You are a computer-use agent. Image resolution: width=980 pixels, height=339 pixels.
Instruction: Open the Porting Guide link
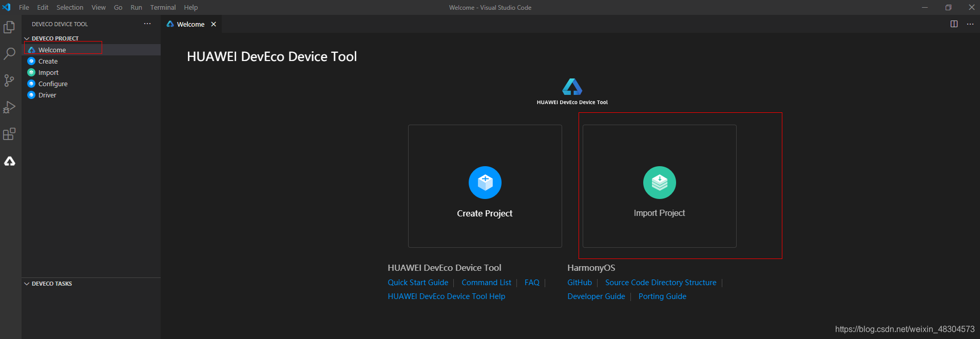click(662, 296)
